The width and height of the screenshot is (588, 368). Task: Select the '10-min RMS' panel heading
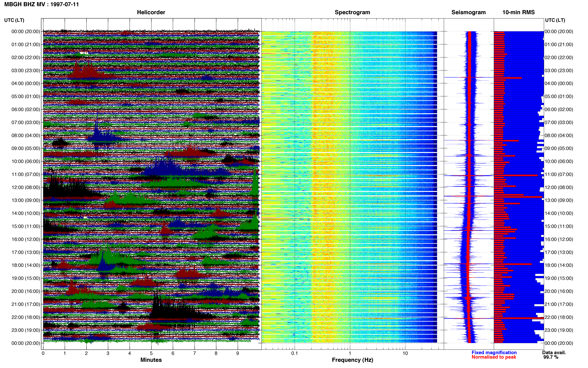pos(518,12)
